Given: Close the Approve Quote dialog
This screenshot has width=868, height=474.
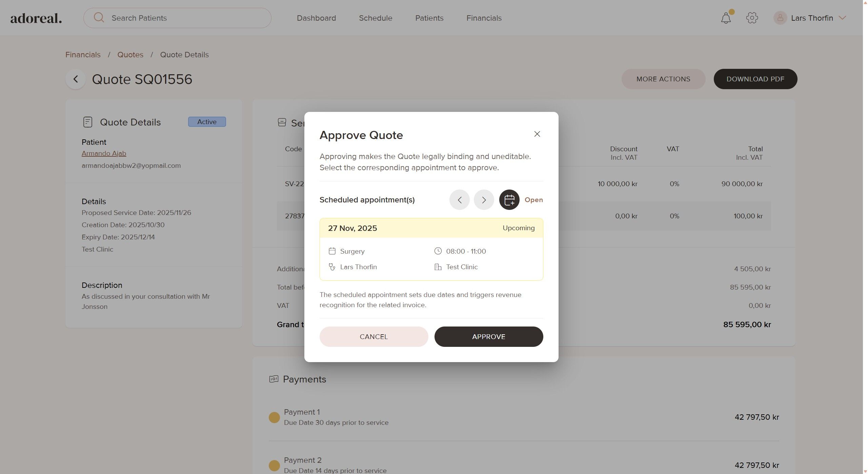Looking at the screenshot, I should 537,134.
